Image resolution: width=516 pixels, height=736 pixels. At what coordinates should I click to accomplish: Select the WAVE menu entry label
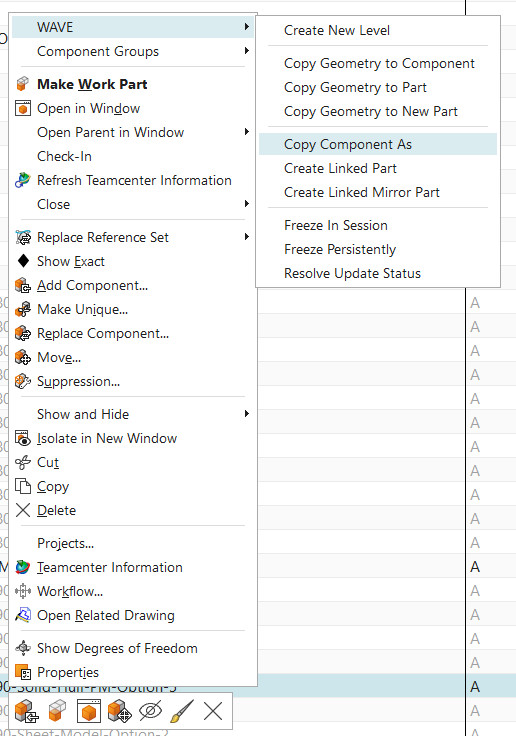pyautogui.click(x=55, y=27)
